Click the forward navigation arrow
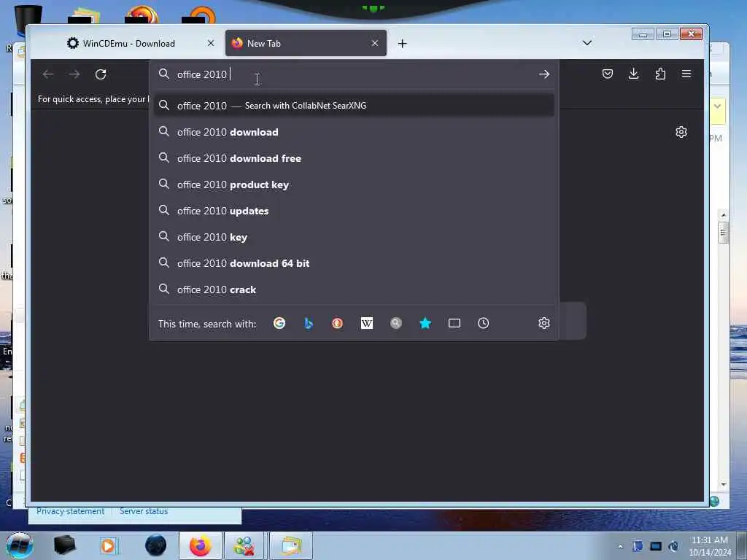Image resolution: width=747 pixels, height=560 pixels. point(74,74)
